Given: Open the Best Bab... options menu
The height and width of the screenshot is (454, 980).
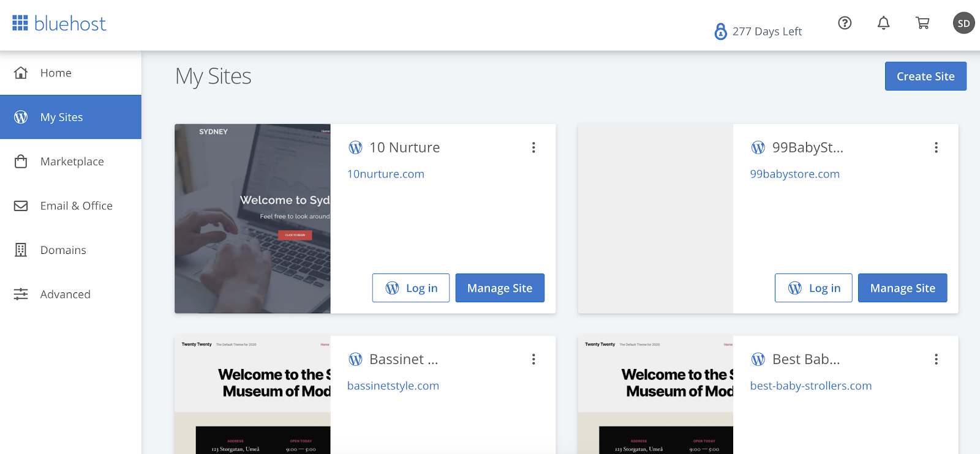Looking at the screenshot, I should (936, 359).
